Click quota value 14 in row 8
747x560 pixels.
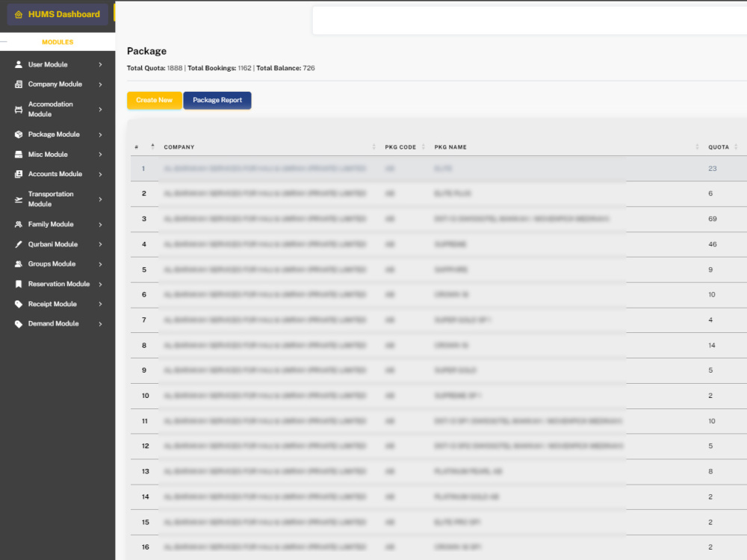click(x=712, y=345)
